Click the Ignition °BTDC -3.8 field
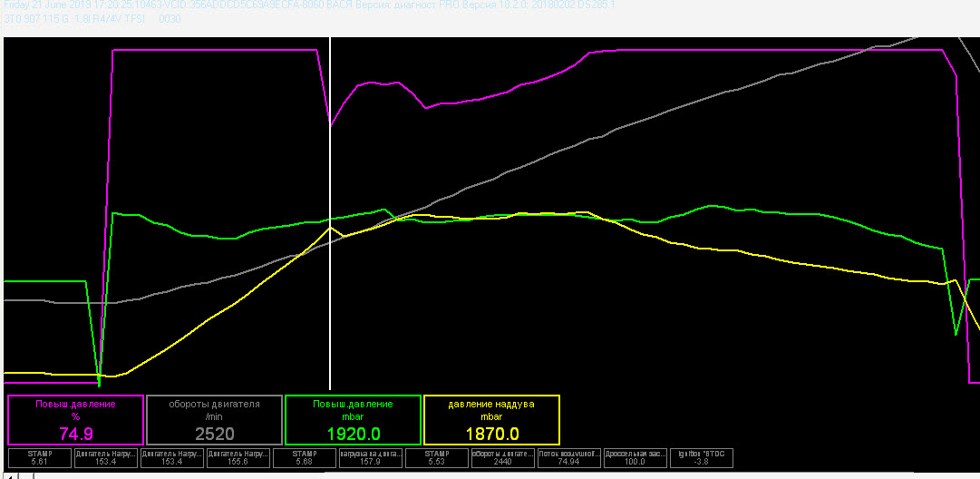 coord(702,458)
